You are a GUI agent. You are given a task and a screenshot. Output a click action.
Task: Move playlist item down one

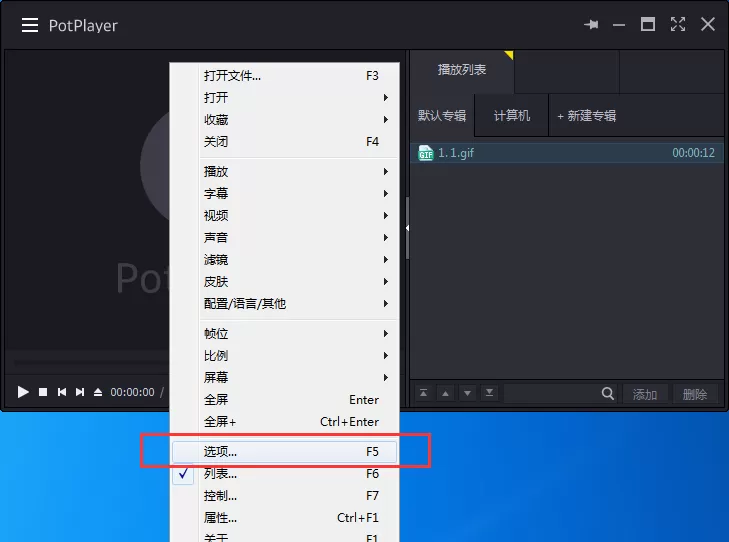click(x=467, y=393)
